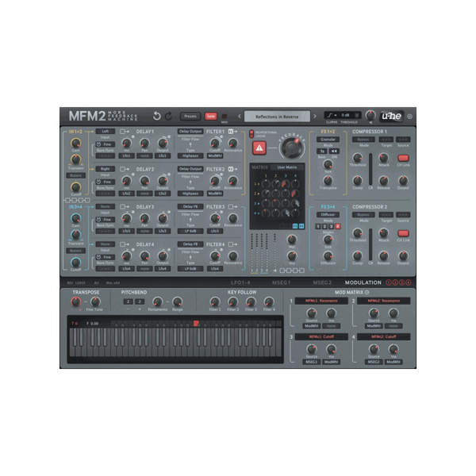
Task: Click Filter 4 routing arrow icon
Action: coord(232,244)
